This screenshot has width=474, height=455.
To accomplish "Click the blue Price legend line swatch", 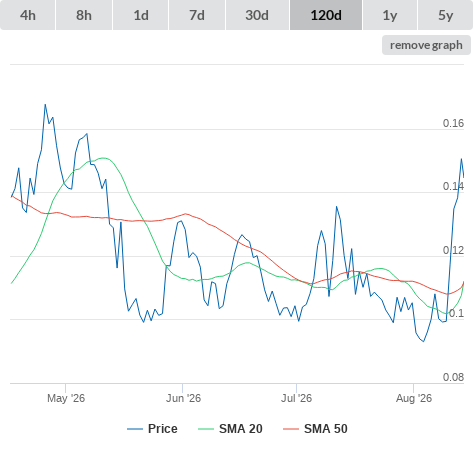I will point(135,429).
